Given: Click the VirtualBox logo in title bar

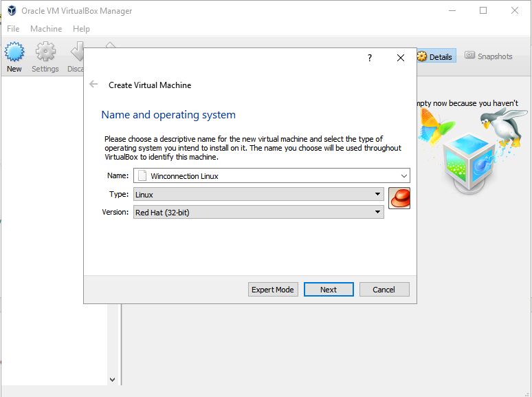Looking at the screenshot, I should point(12,11).
